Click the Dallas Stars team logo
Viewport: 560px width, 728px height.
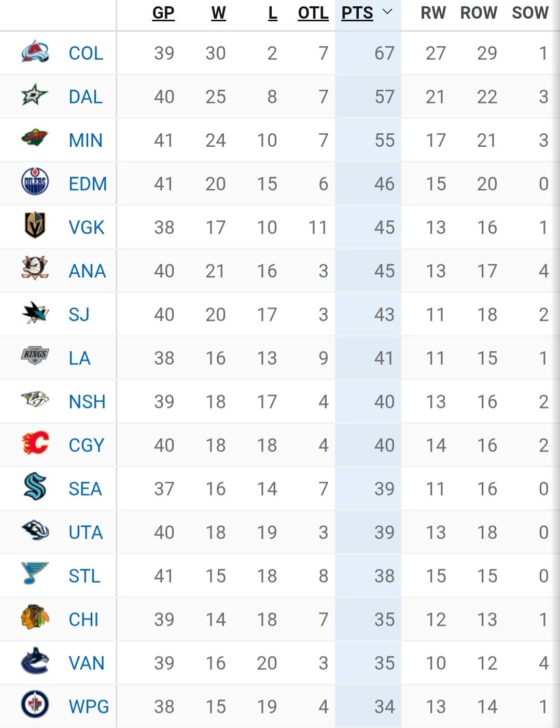[x=35, y=96]
